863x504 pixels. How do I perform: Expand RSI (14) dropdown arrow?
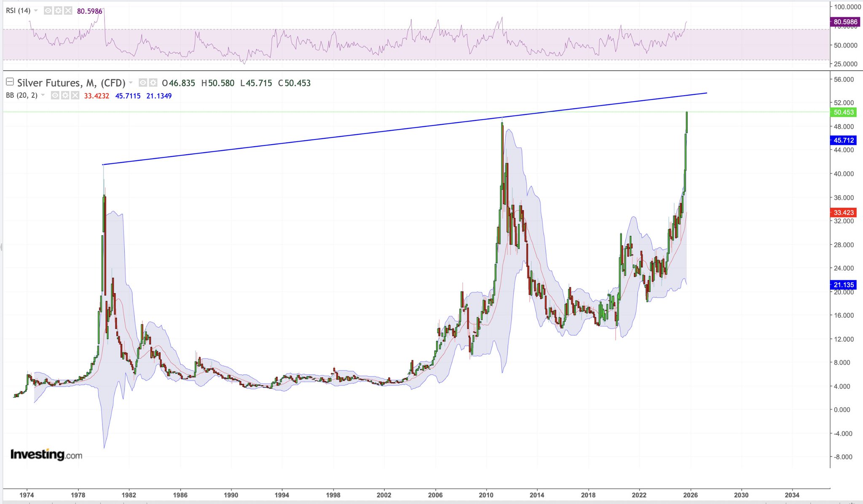36,11
